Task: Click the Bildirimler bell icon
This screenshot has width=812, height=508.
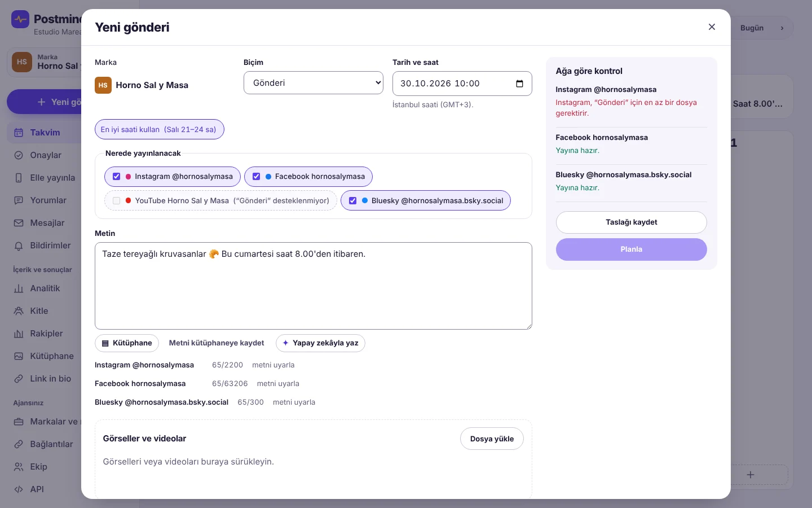Action: [x=19, y=246]
